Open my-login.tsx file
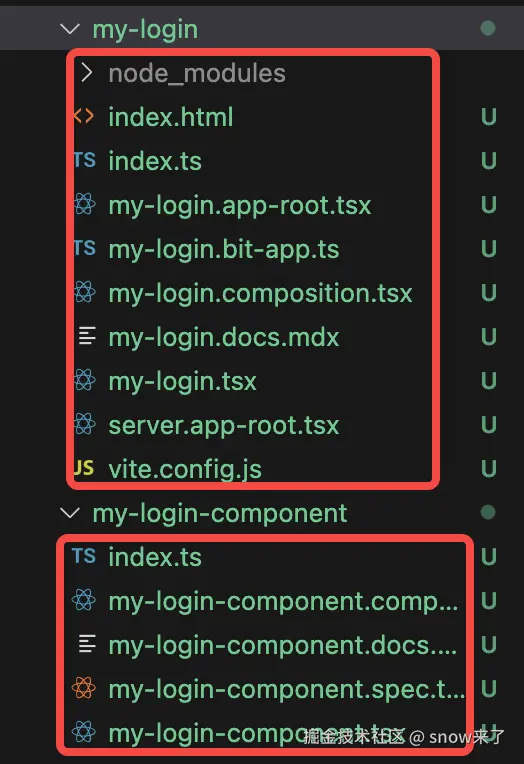Viewport: 524px width, 764px height. pyautogui.click(x=182, y=381)
